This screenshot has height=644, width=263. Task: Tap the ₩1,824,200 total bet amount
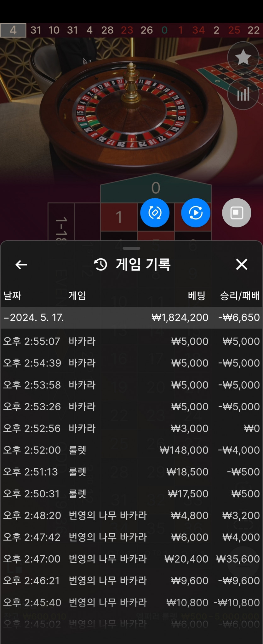[180, 318]
